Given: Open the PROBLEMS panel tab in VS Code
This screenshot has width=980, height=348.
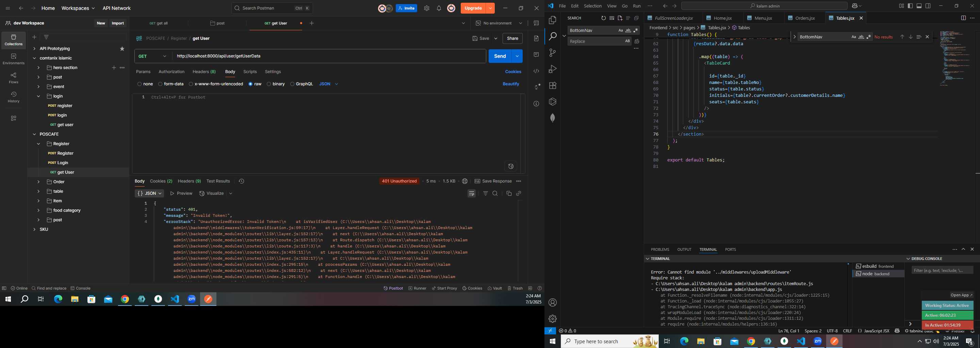Looking at the screenshot, I should point(660,249).
